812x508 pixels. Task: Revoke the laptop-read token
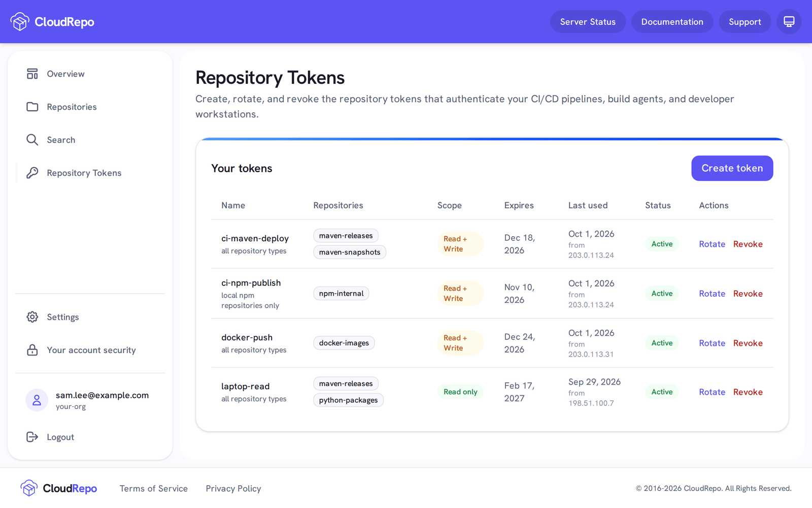[x=748, y=392]
